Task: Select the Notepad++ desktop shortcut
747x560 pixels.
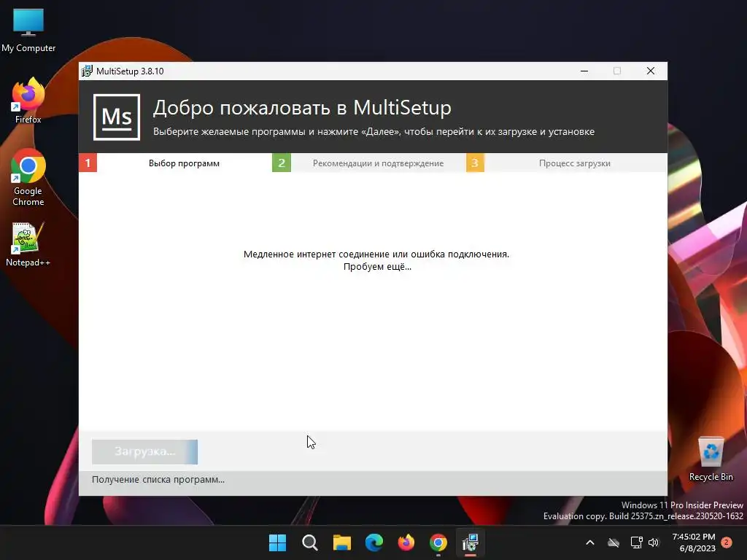Action: point(28,245)
